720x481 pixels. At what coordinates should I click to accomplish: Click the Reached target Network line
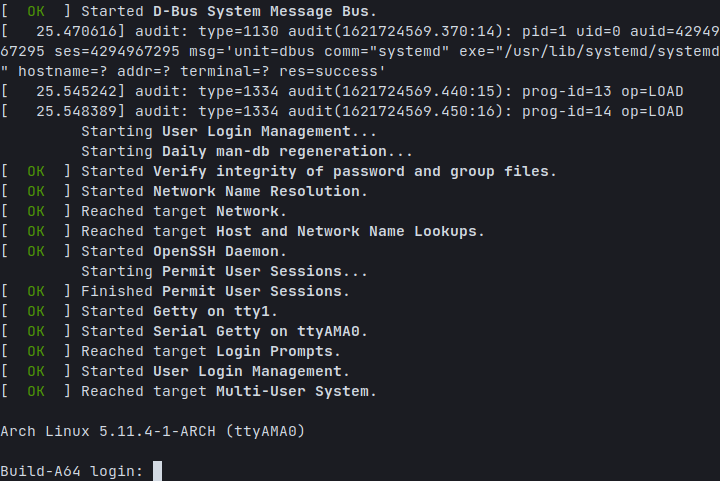(x=144, y=212)
